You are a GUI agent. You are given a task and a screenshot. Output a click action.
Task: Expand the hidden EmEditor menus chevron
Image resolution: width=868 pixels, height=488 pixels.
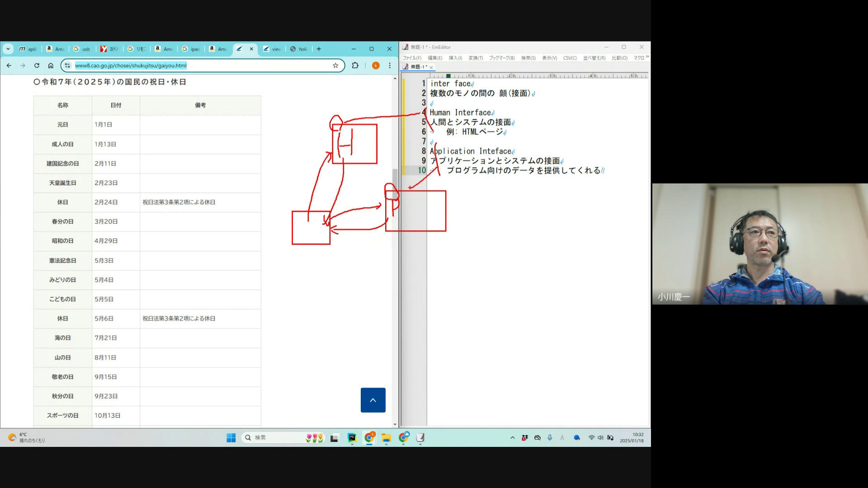(x=647, y=57)
